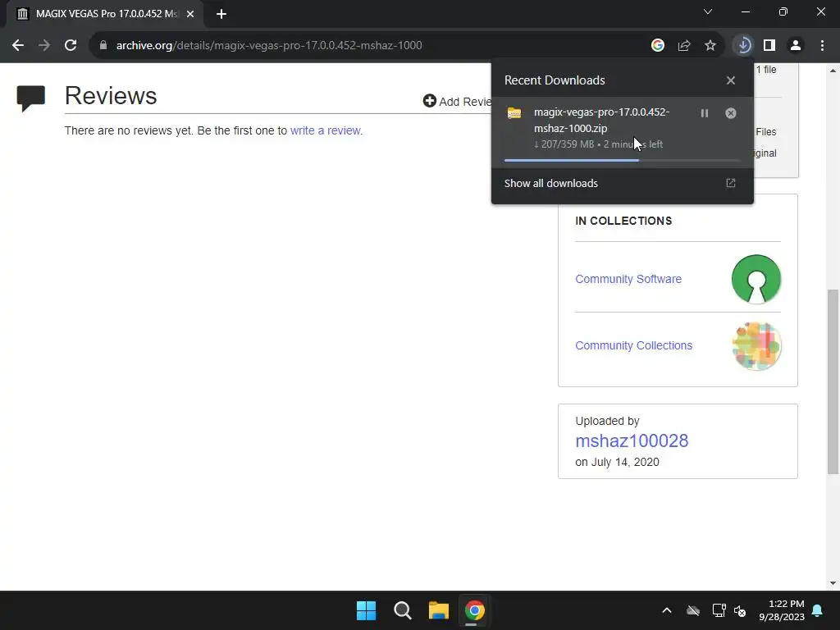
Task: Click the scrollbar up arrow
Action: 833,71
